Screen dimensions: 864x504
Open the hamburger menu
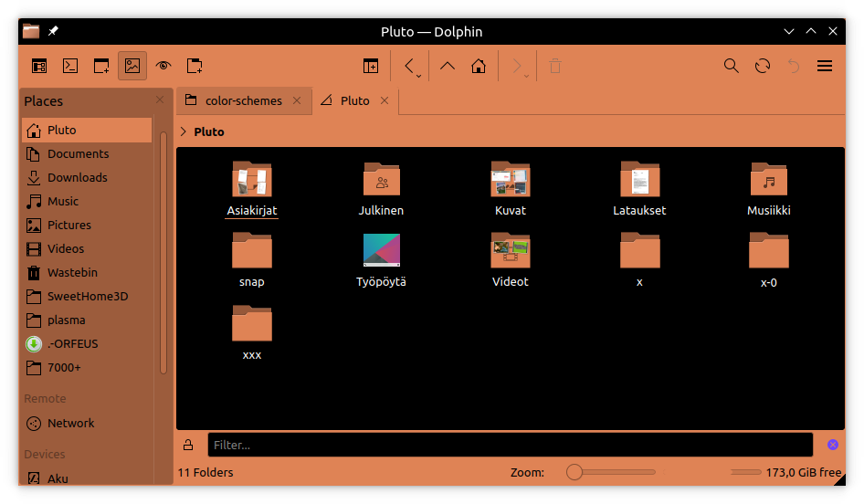click(x=825, y=66)
